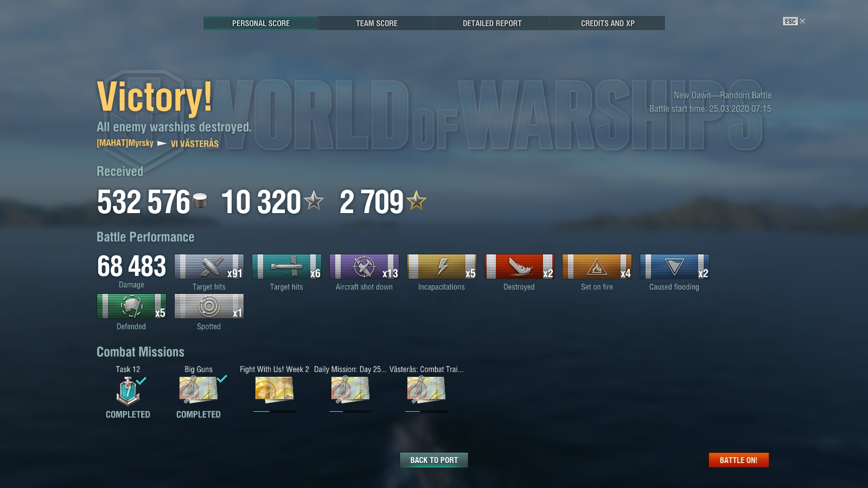Screen dimensions: 868x488
Task: Open the Task 12 completed mission badge
Action: [x=128, y=391]
